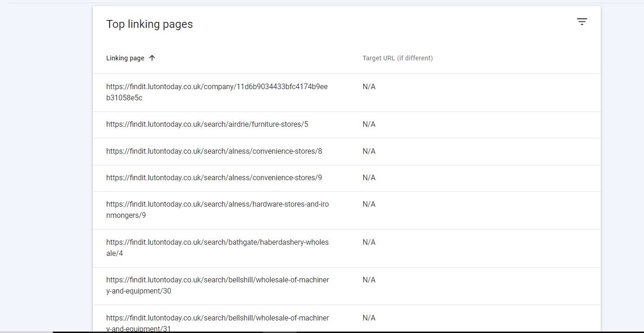Viewport: 644px width, 333px height.
Task: Sort by the Linking page column header
Action: [125, 58]
